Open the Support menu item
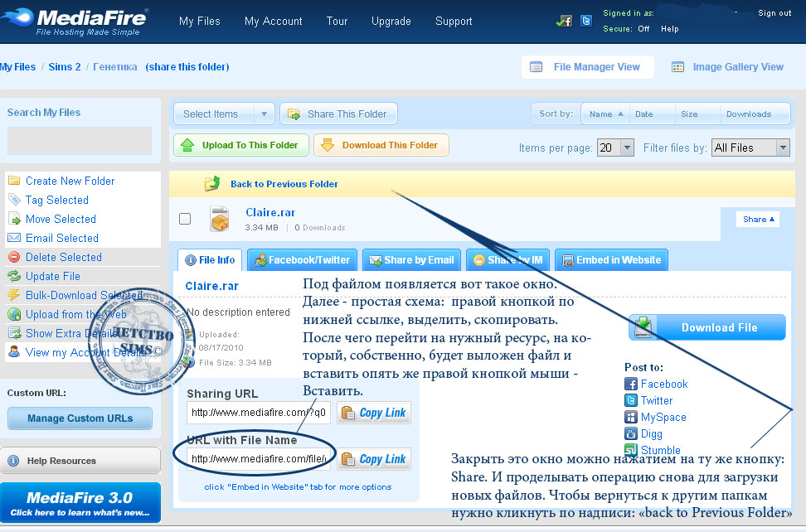 click(454, 21)
